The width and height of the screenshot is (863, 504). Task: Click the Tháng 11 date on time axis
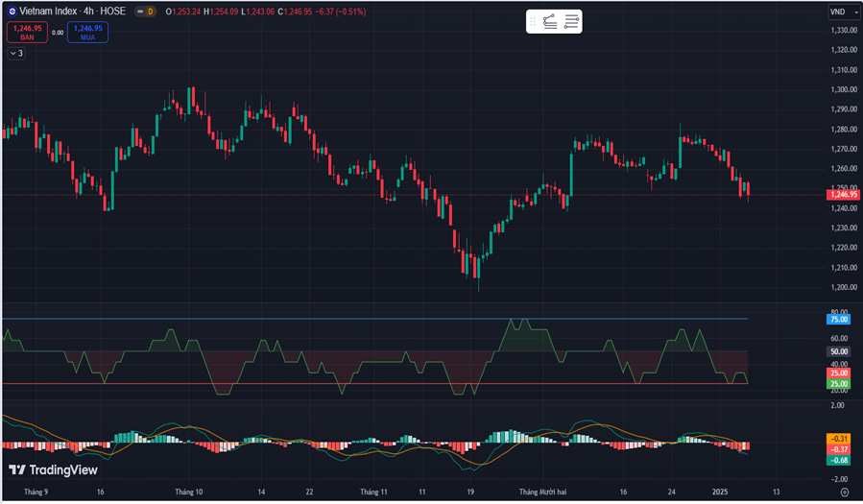(x=372, y=492)
